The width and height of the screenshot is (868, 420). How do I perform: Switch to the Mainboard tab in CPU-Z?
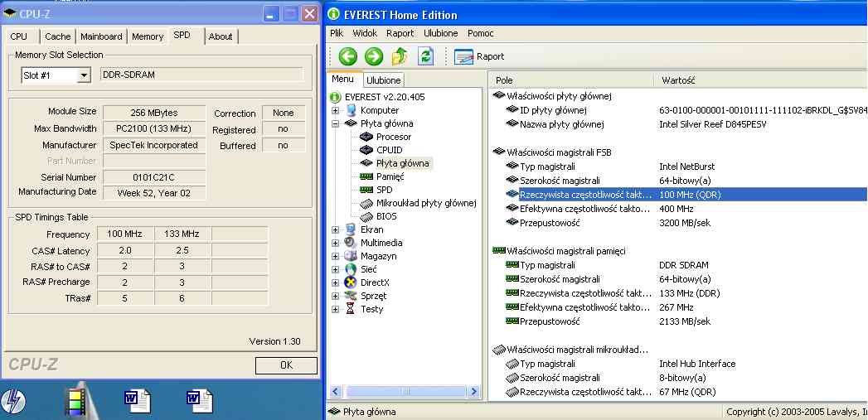[101, 36]
